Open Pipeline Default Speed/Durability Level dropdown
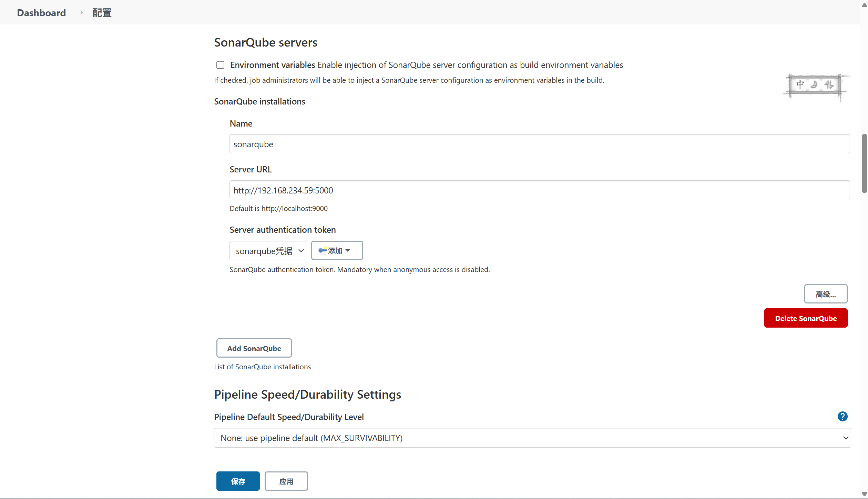This screenshot has width=868, height=499. tap(532, 438)
